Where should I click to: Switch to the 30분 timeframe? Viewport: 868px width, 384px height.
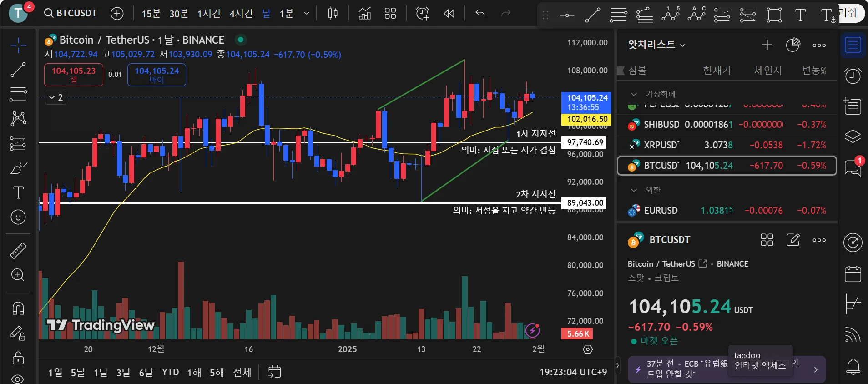(x=179, y=14)
